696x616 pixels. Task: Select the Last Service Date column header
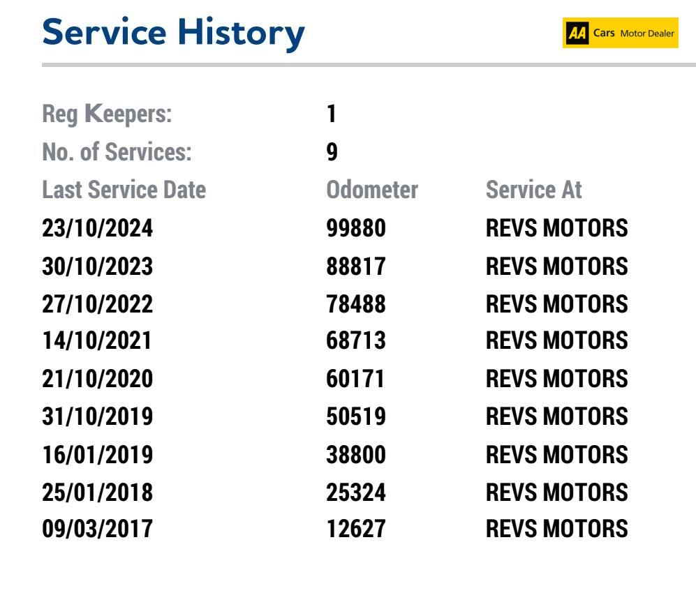124,190
